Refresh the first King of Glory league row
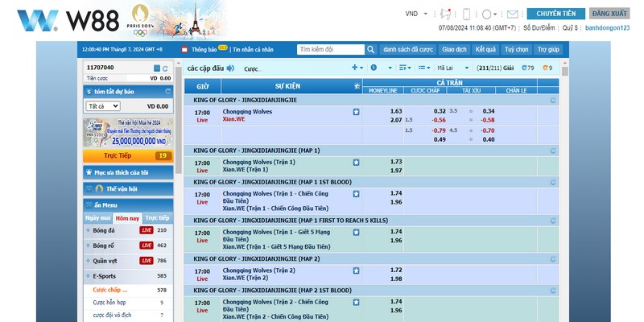 (552, 101)
